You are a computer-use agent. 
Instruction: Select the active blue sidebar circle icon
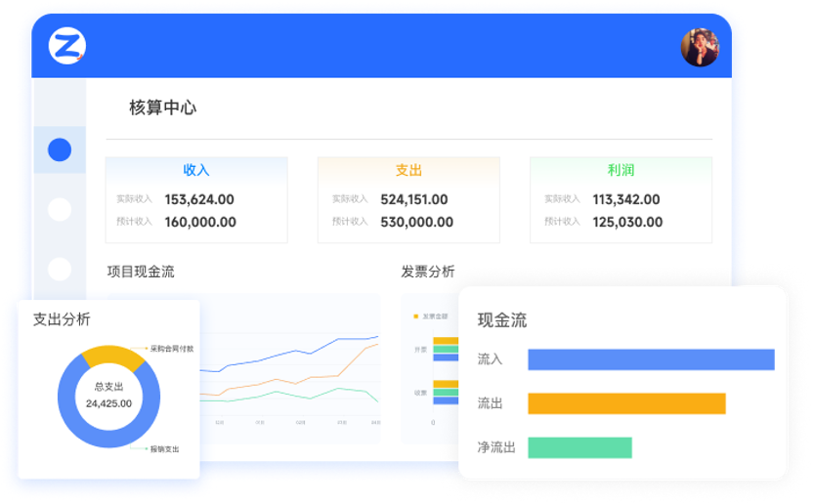coord(60,149)
